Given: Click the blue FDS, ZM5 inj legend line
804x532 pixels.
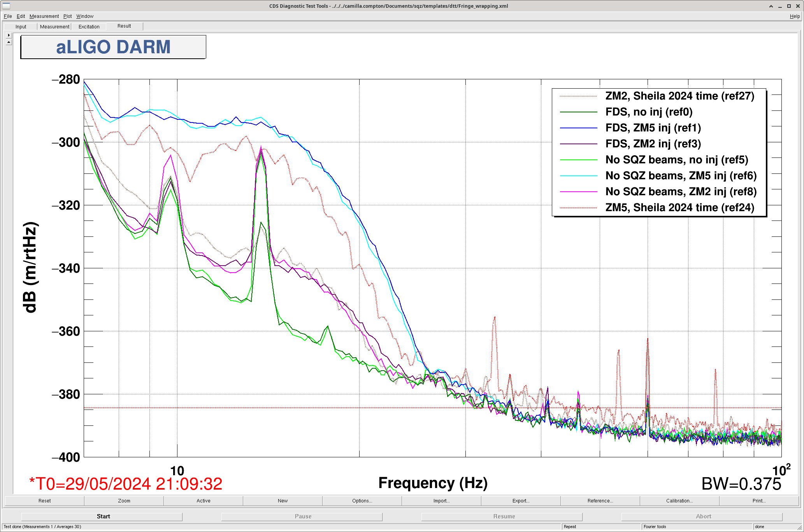Looking at the screenshot, I should [578, 128].
